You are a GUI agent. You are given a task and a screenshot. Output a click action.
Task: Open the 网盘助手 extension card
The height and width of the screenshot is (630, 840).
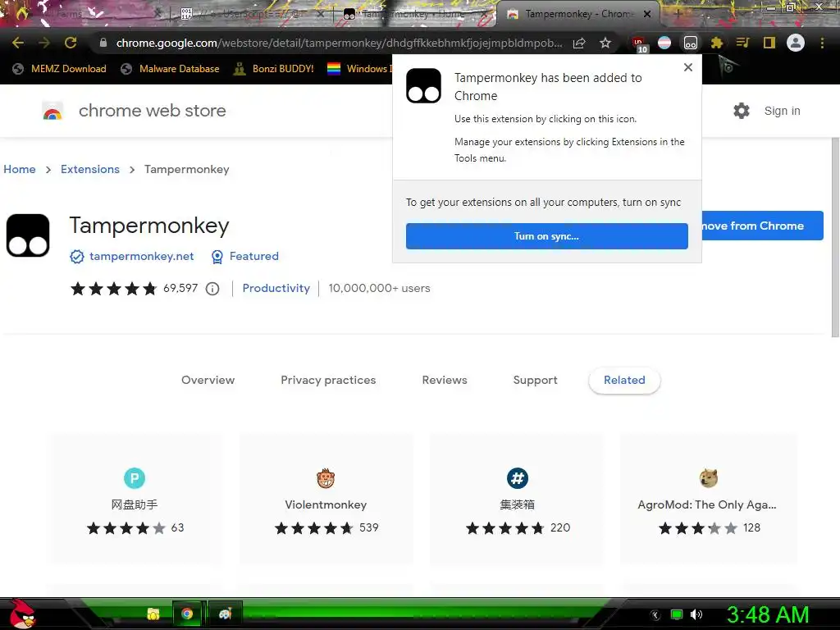(x=135, y=499)
